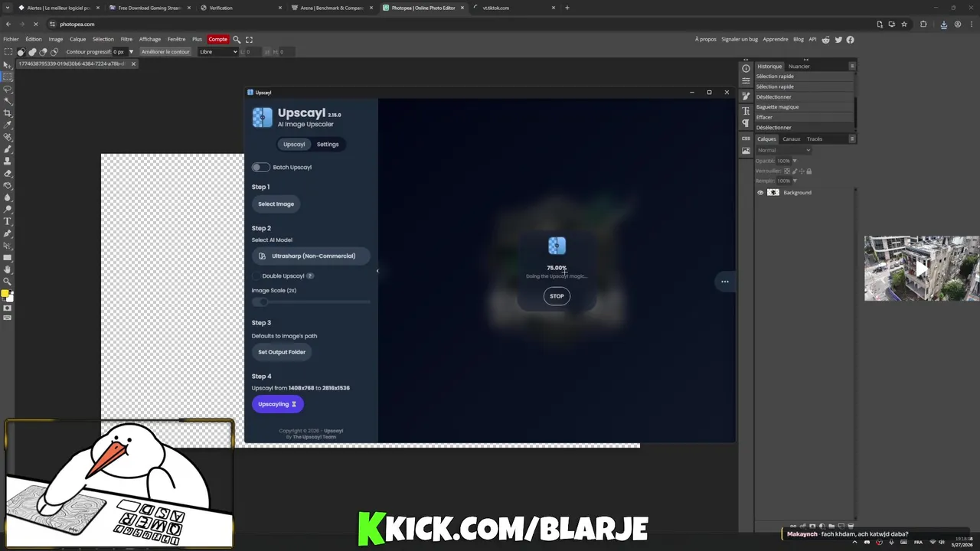Image resolution: width=980 pixels, height=551 pixels.
Task: Open the Settings tab in Upscayl
Action: [328, 144]
